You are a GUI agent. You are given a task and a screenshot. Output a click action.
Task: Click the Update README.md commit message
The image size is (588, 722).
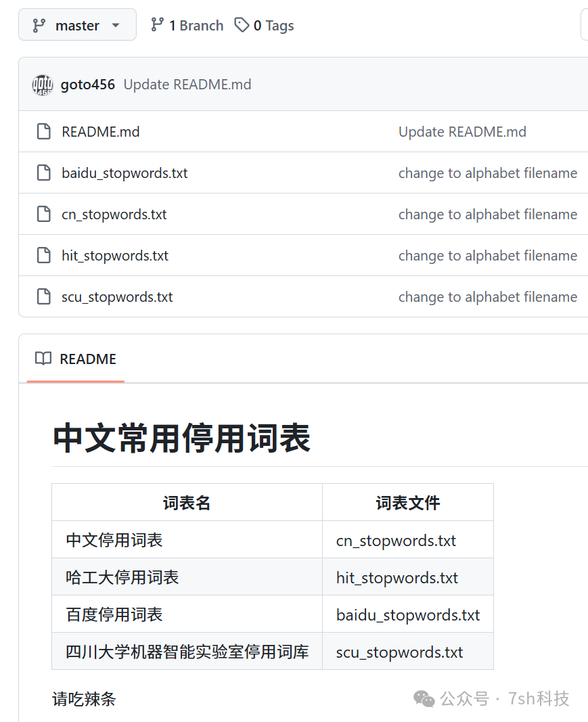(187, 84)
